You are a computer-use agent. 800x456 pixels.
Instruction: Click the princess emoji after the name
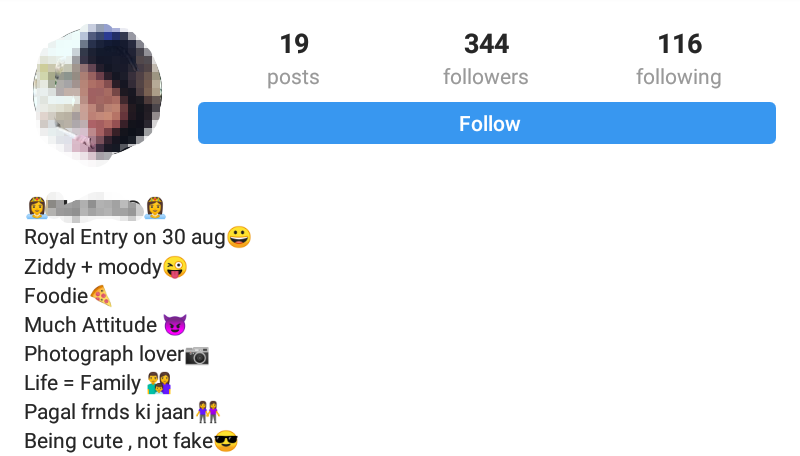pyautogui.click(x=155, y=208)
